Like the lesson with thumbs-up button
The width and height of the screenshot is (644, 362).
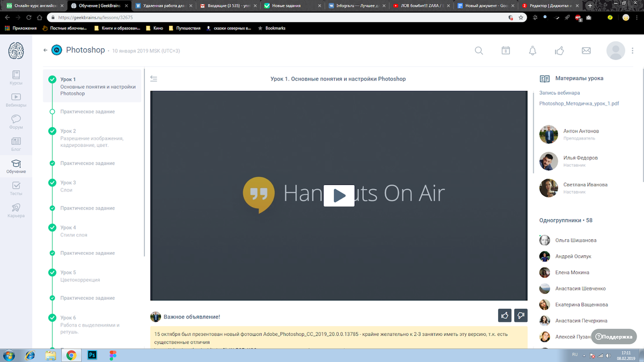(504, 316)
